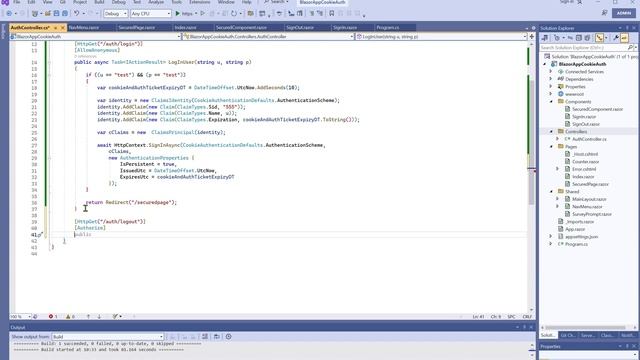This screenshot has height=360, width=640.
Task: Collapse the Shared folder
Action: [551, 191]
